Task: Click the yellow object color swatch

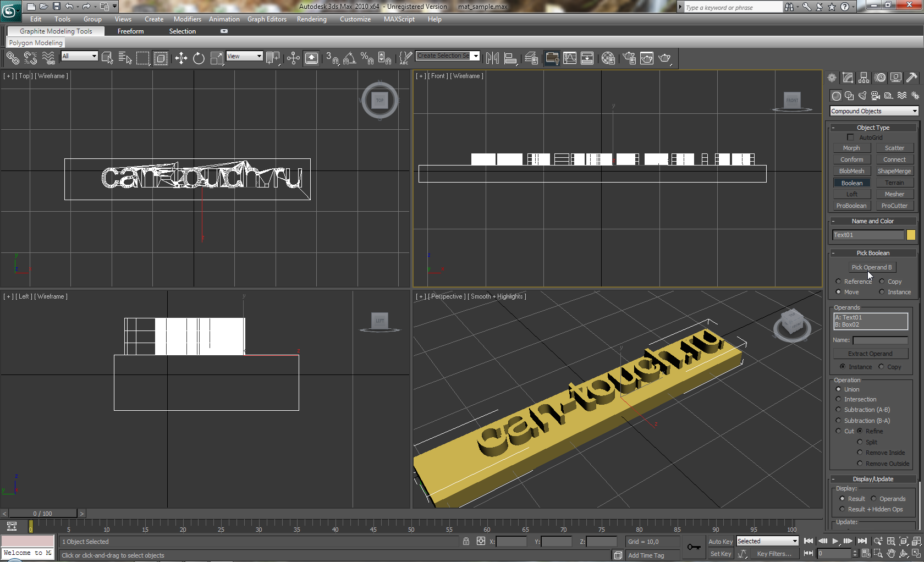Action: coord(911,235)
